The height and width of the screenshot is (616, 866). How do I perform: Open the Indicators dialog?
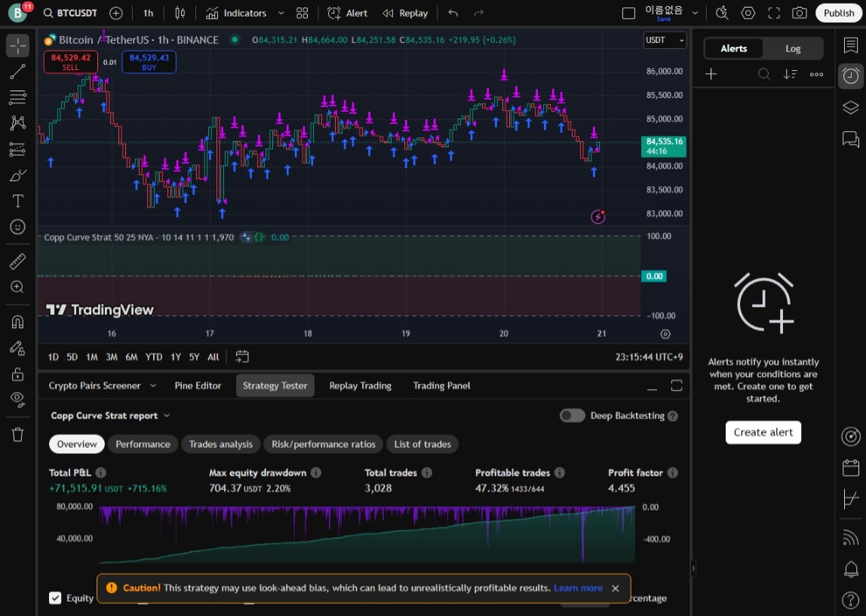[x=236, y=14]
